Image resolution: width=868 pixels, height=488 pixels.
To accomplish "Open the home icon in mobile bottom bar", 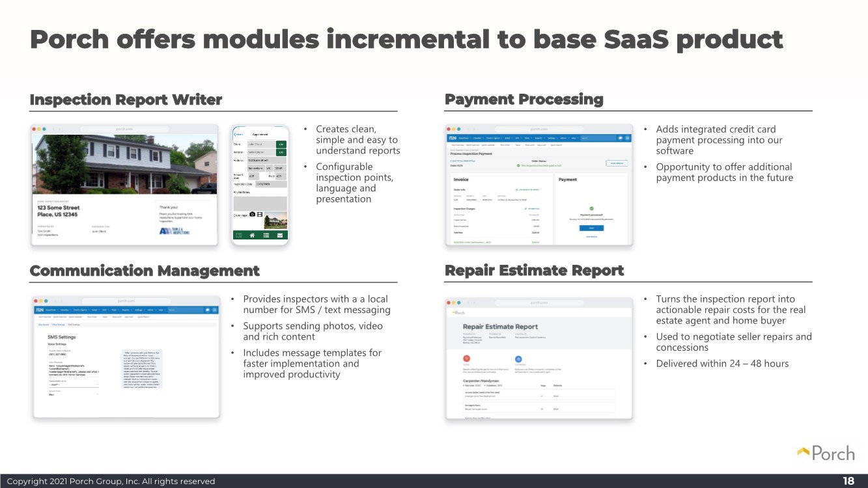I will pyautogui.click(x=252, y=236).
